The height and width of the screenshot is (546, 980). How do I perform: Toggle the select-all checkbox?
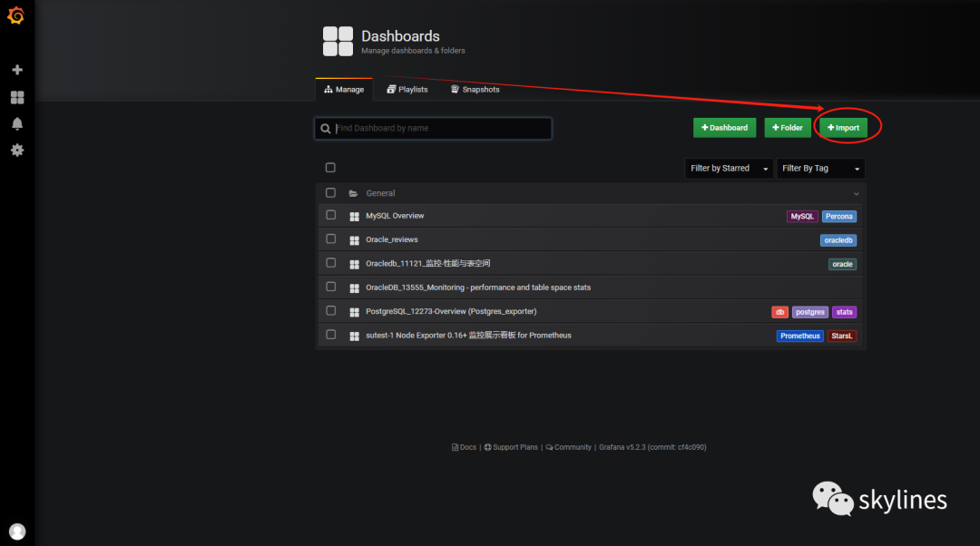(x=330, y=168)
